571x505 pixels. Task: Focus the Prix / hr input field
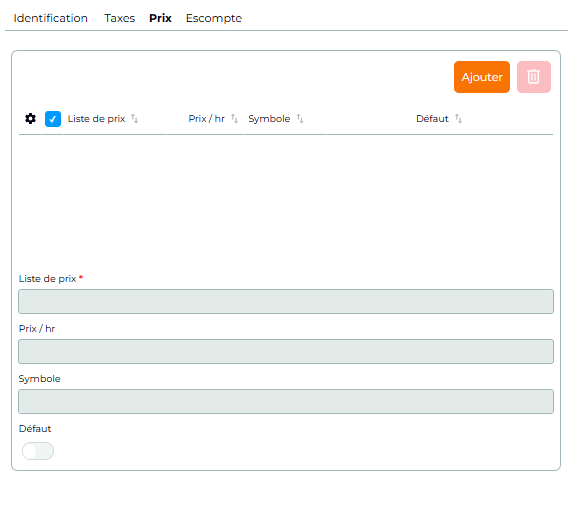click(x=286, y=351)
